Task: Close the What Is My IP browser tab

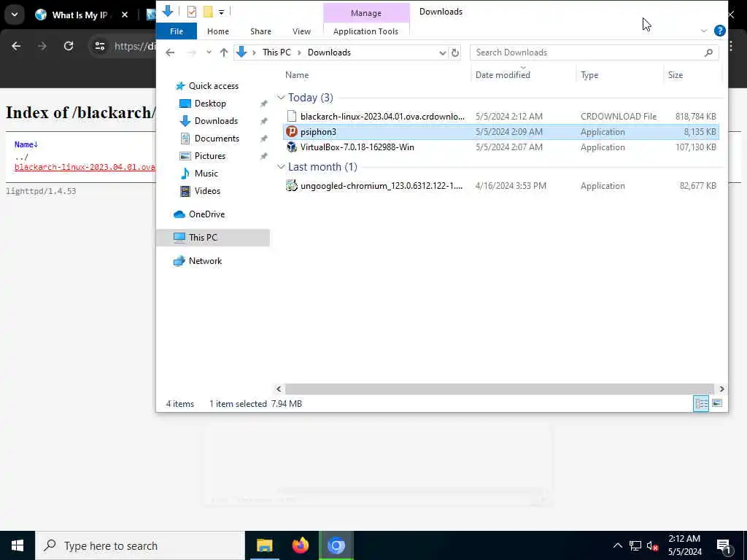Action: click(125, 15)
